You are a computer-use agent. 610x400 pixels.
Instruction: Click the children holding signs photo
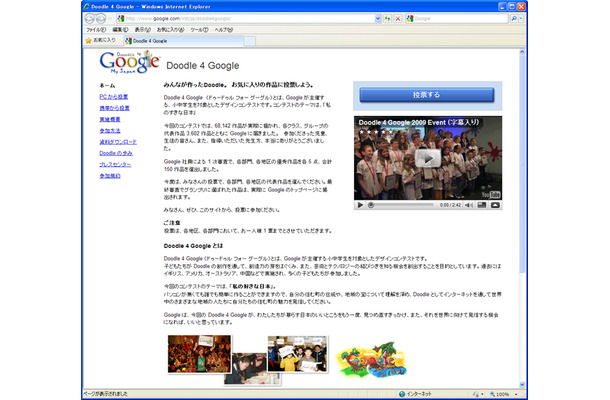(297, 354)
